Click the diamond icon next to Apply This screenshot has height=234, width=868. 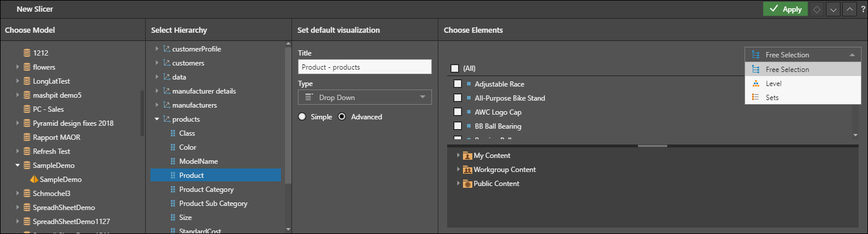pos(816,9)
